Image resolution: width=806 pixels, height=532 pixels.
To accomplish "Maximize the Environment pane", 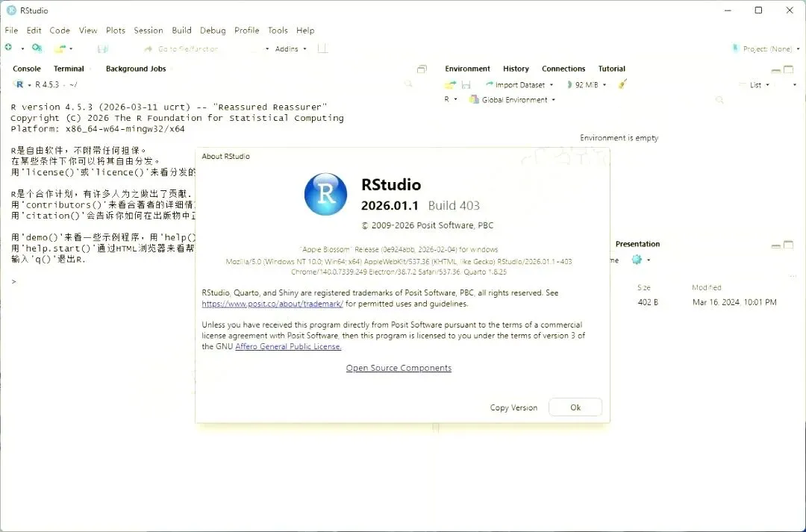I will pos(789,69).
